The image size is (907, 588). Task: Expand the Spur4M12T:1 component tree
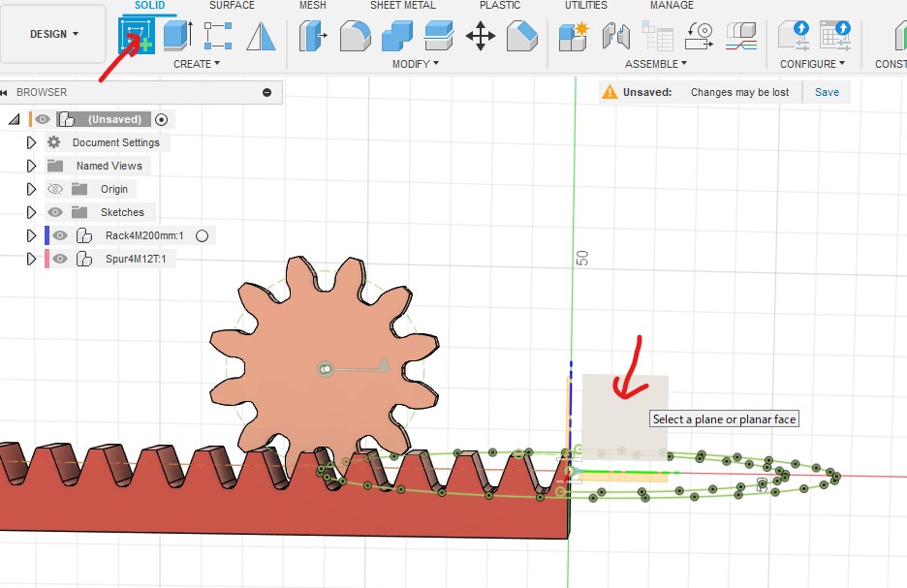[x=31, y=259]
